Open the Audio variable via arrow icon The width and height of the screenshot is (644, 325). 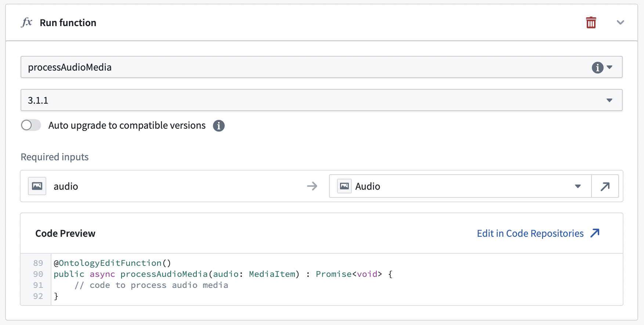click(605, 186)
